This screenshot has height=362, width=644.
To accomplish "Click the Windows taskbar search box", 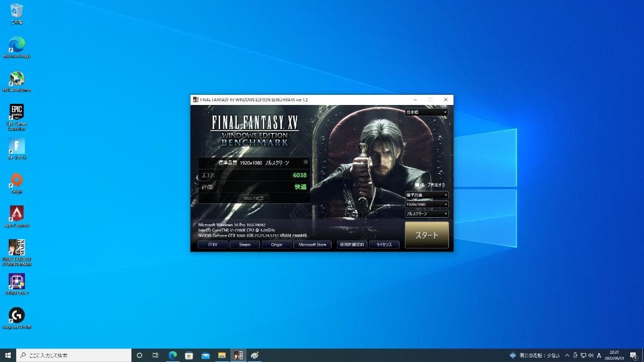I will pos(73,355).
